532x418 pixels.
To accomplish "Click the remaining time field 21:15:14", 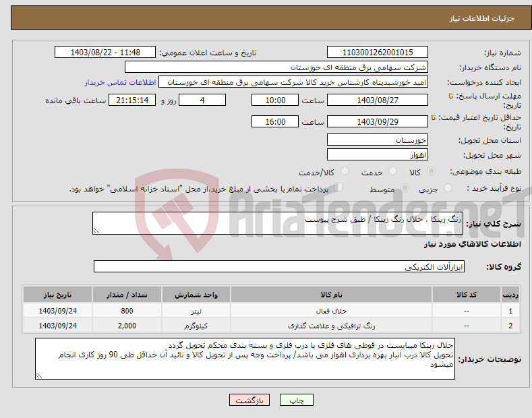I will point(132,100).
